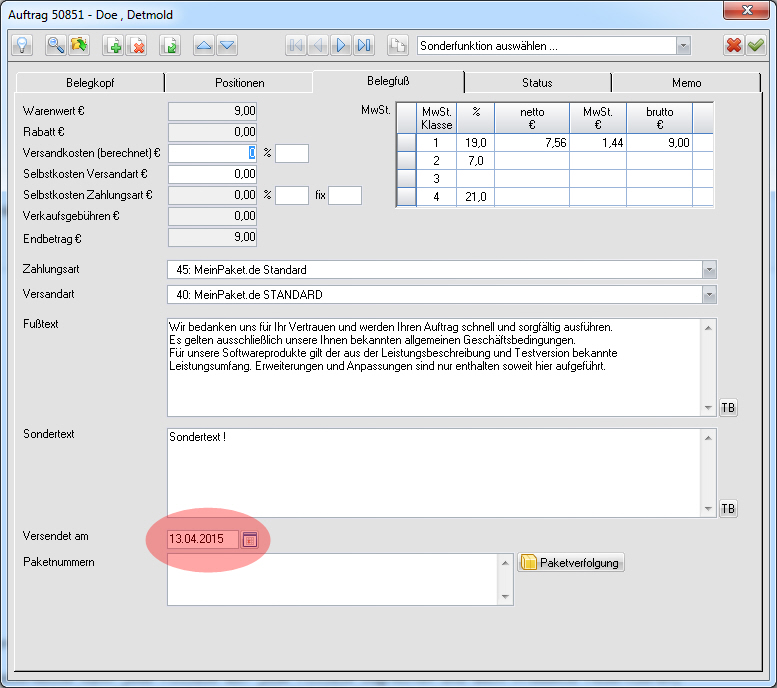Click the Selbstkosten Versandart field
Image resolution: width=777 pixels, height=688 pixels.
point(213,174)
